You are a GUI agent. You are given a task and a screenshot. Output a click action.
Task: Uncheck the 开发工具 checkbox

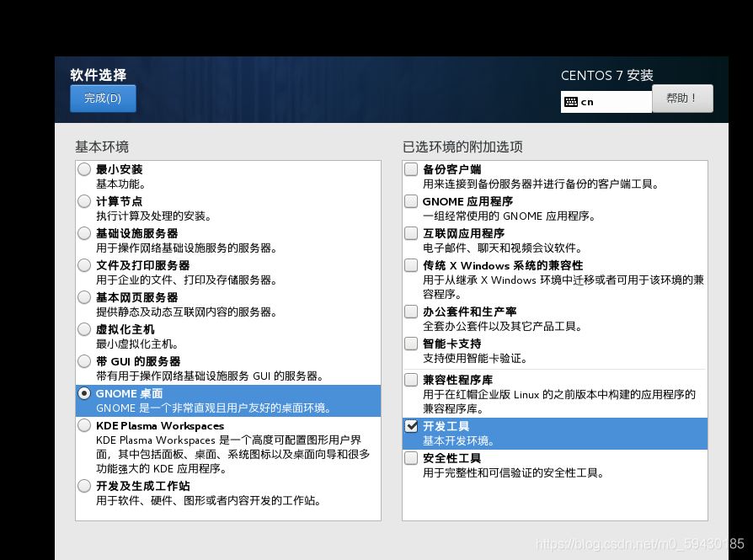tap(411, 426)
